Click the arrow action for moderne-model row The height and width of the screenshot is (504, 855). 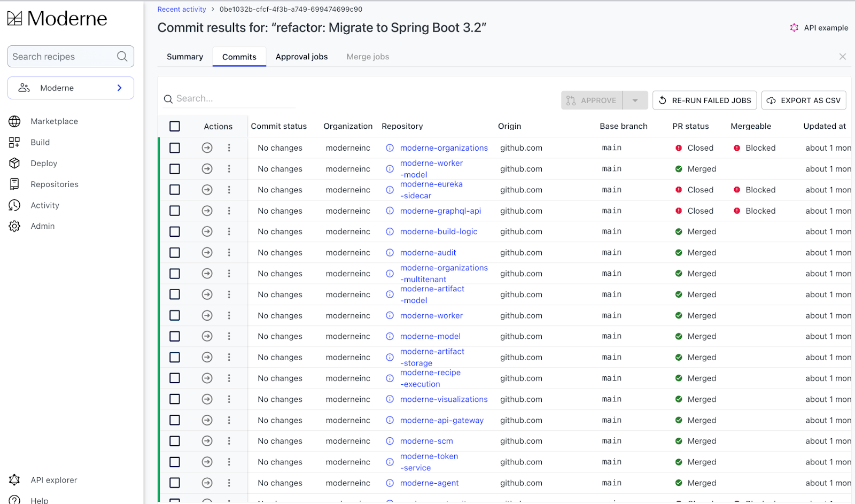tap(207, 336)
